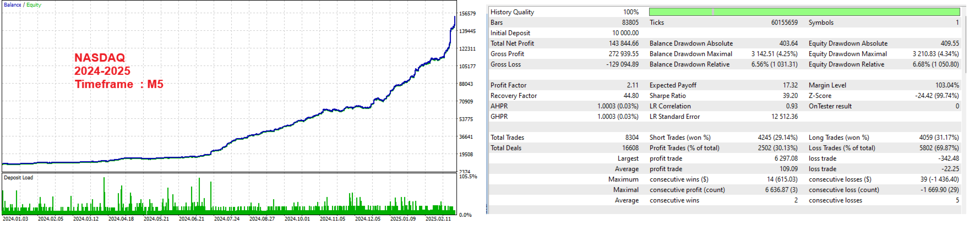Select Total Deals value 16608
This screenshot has width=980, height=230.
(x=630, y=148)
